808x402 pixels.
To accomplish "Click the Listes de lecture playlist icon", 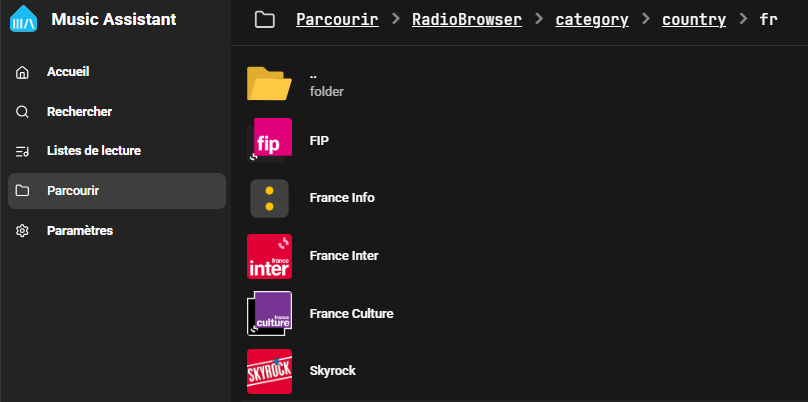I will 23,151.
